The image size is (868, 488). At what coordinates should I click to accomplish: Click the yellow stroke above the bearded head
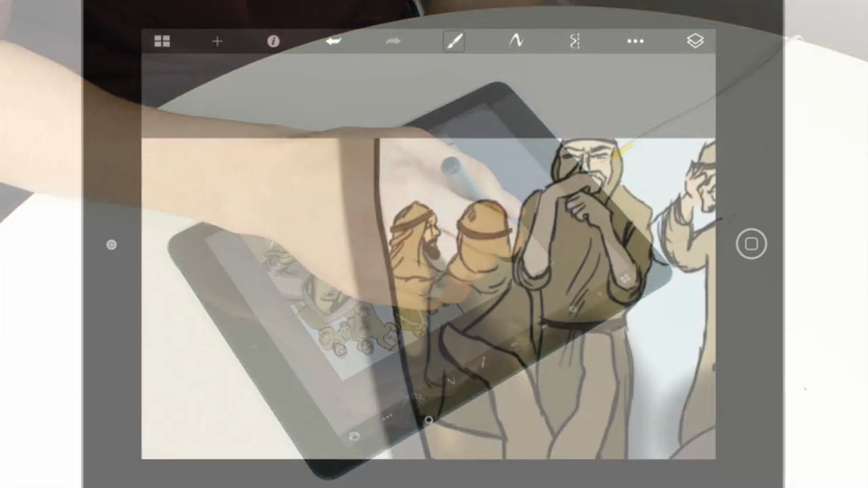pyautogui.click(x=624, y=149)
